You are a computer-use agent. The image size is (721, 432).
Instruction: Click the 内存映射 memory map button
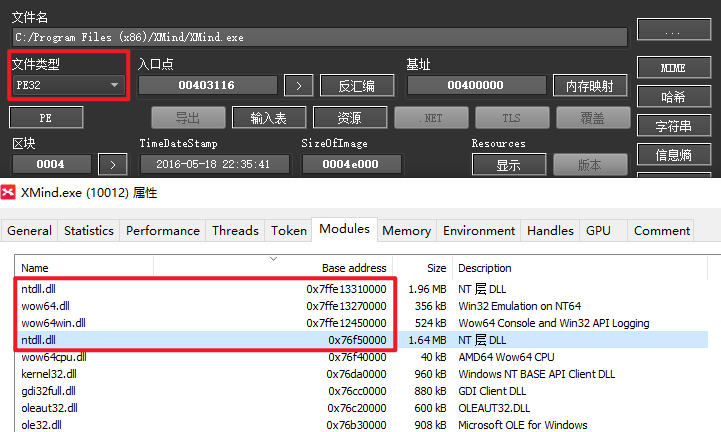(590, 86)
